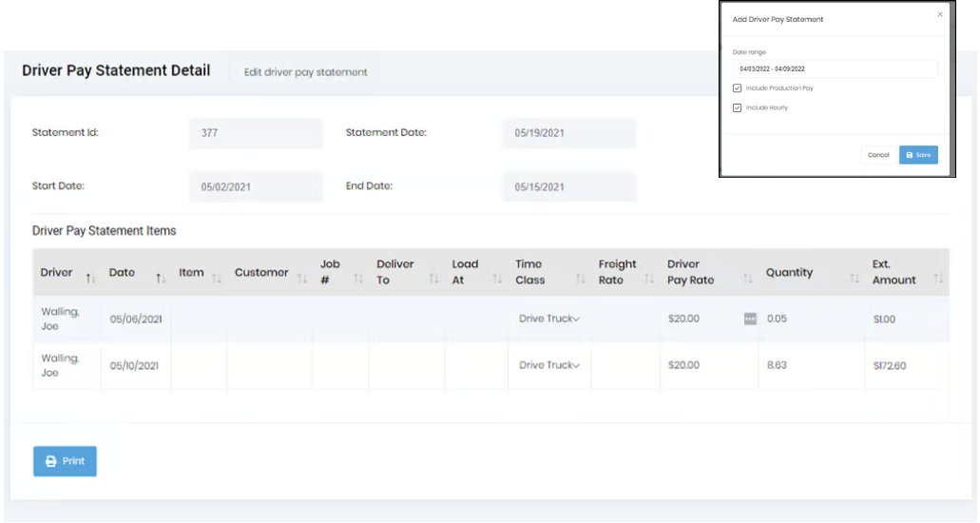The height and width of the screenshot is (523, 980).
Task: Toggle Include Hourly checkbox
Action: [x=738, y=108]
